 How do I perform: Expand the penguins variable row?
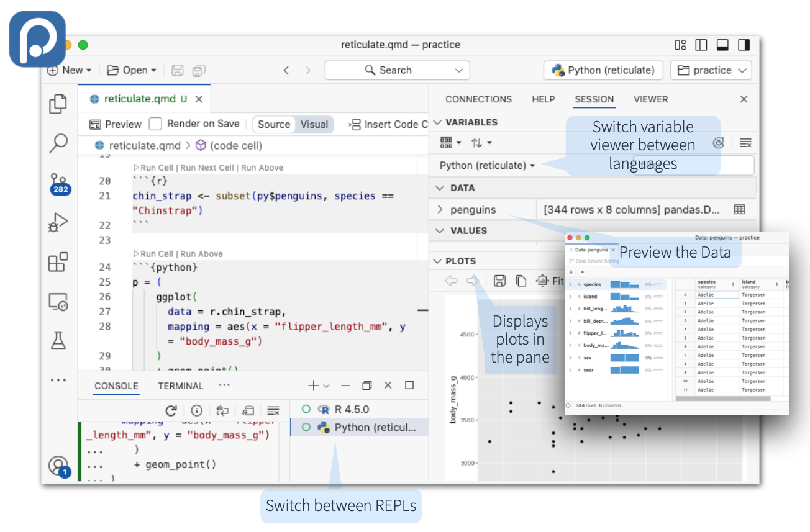440,209
